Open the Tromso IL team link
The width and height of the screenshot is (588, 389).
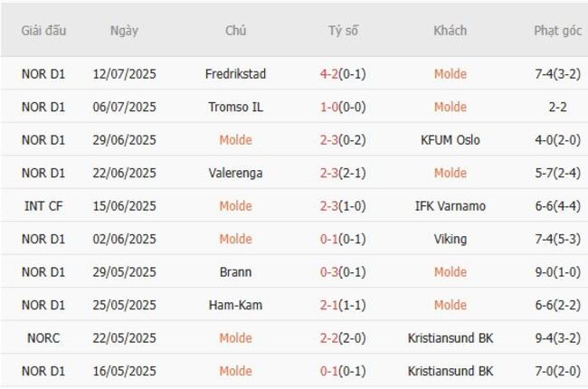tap(235, 107)
